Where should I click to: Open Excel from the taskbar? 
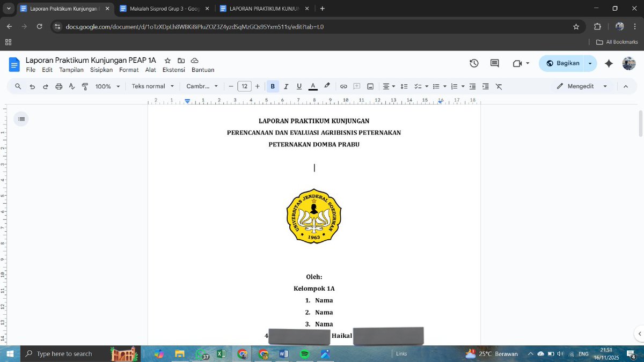click(221, 354)
